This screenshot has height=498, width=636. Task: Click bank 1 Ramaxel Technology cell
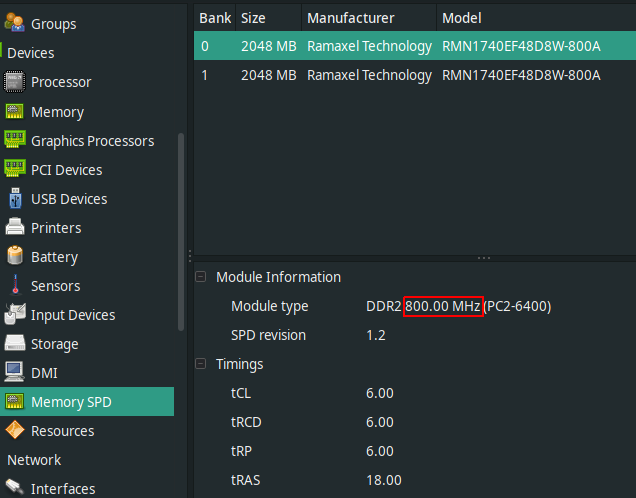369,75
